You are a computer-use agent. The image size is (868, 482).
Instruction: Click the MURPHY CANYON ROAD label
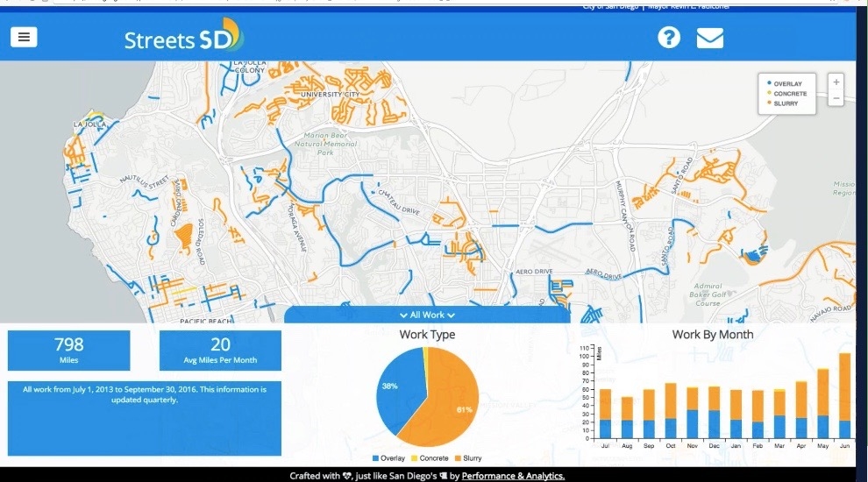tap(625, 216)
